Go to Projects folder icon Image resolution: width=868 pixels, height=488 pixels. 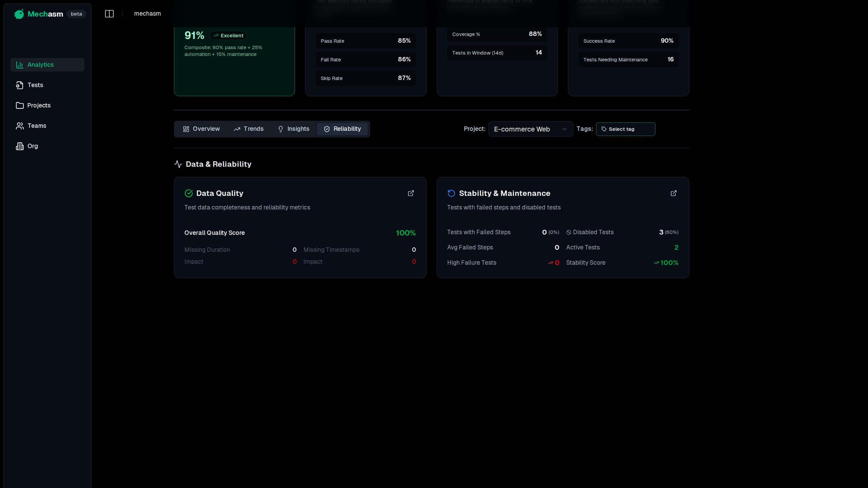tap(20, 105)
